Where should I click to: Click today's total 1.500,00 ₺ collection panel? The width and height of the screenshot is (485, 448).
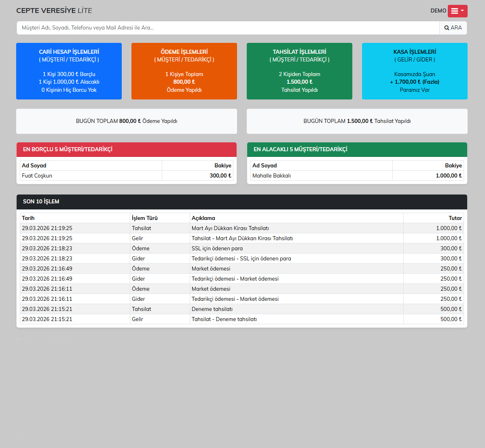(357, 121)
